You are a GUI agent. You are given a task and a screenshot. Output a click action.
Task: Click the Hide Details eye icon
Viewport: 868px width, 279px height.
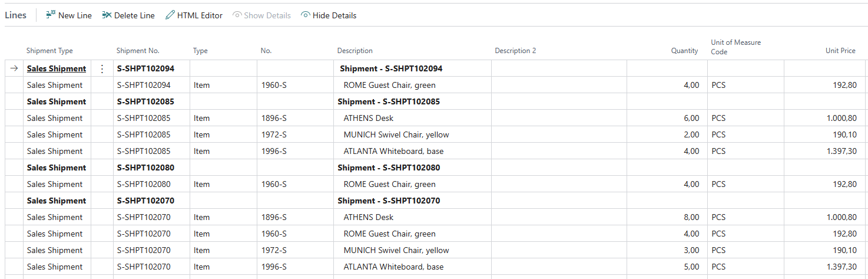tap(305, 15)
